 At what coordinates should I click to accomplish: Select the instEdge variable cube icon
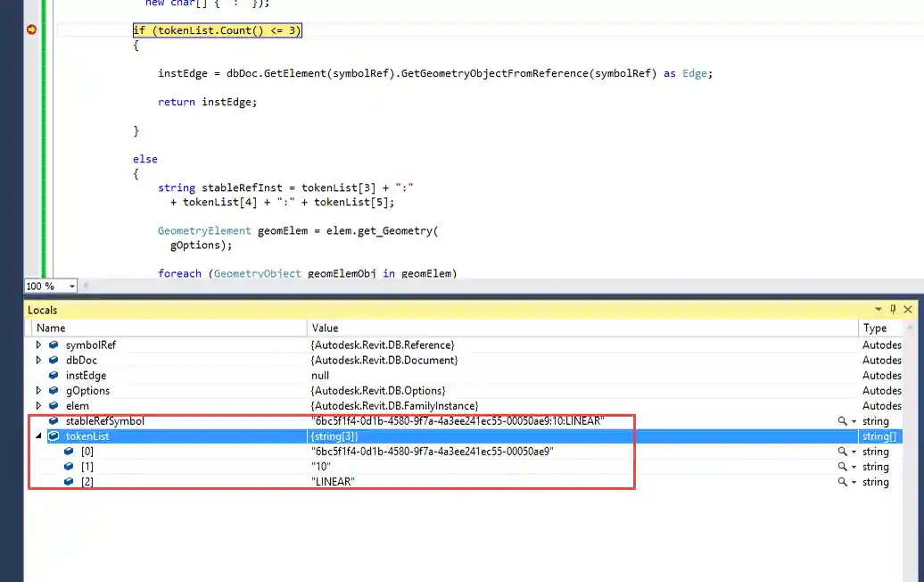[54, 376]
